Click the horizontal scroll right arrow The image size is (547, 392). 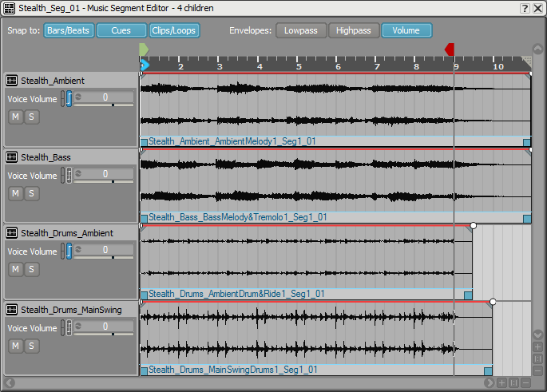pos(489,383)
